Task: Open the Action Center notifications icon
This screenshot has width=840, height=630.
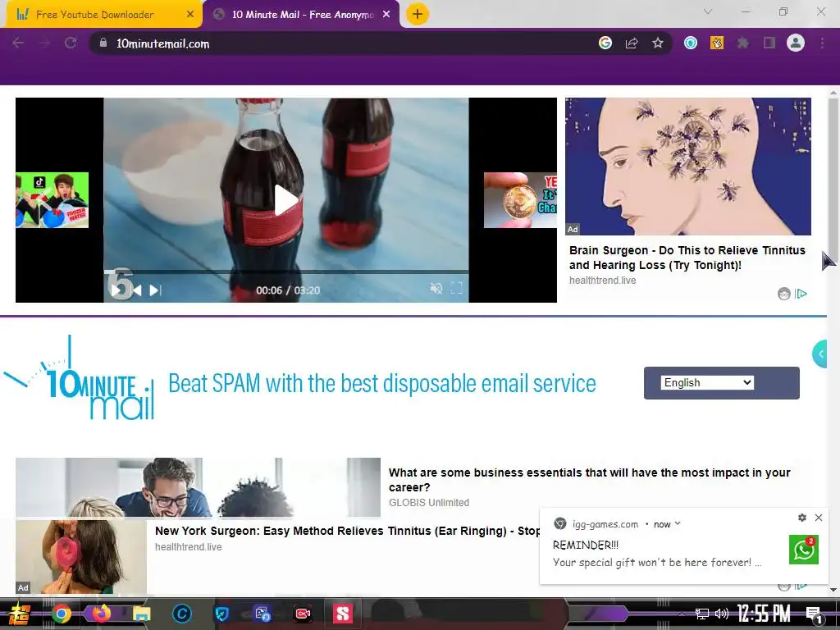Action: [815, 614]
